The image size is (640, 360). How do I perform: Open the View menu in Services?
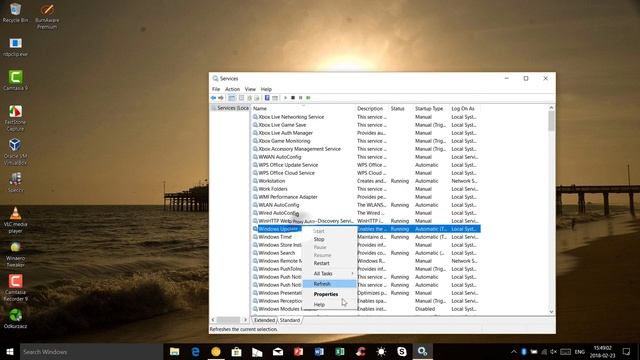[250, 89]
